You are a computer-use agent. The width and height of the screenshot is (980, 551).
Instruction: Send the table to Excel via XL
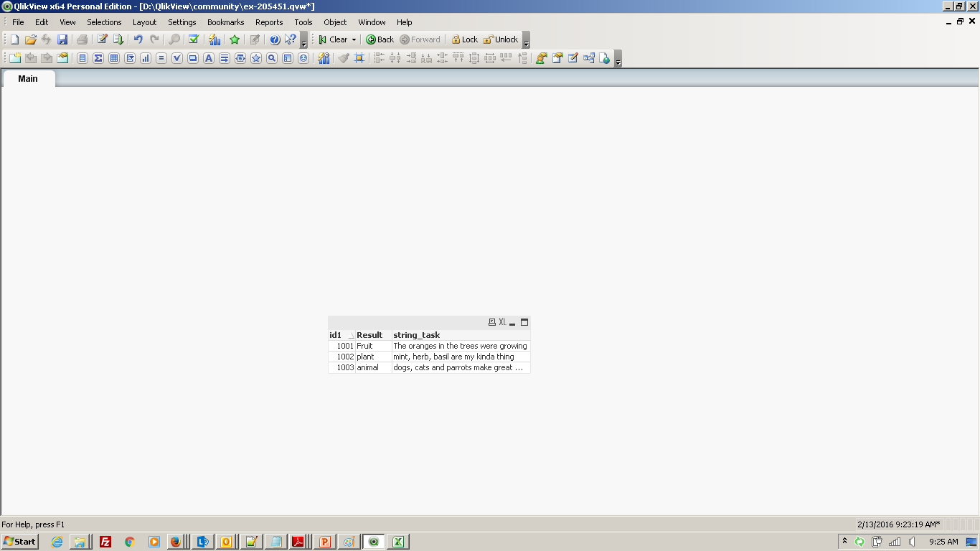(x=502, y=323)
